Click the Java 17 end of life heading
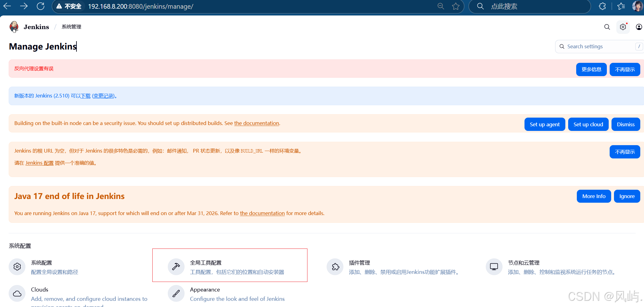 coord(69,196)
